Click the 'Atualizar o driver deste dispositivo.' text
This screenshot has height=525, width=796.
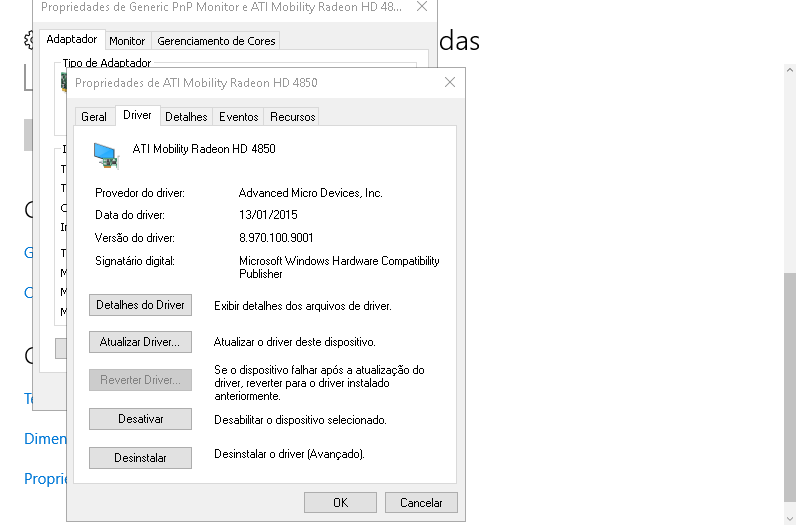click(x=294, y=342)
